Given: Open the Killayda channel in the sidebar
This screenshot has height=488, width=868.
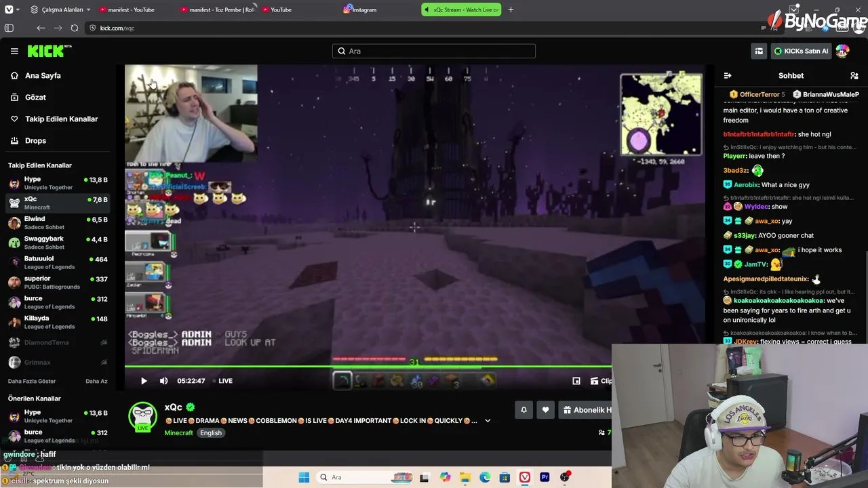Looking at the screenshot, I should [58, 321].
